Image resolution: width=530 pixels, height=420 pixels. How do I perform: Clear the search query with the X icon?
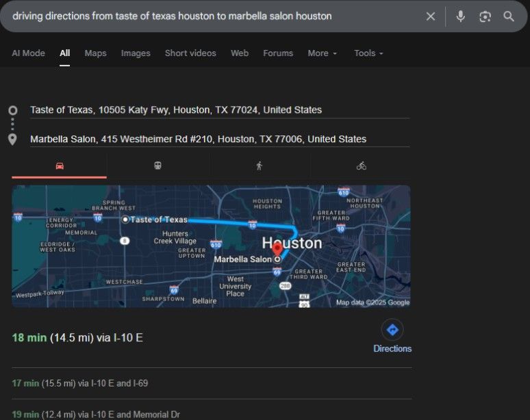click(431, 16)
